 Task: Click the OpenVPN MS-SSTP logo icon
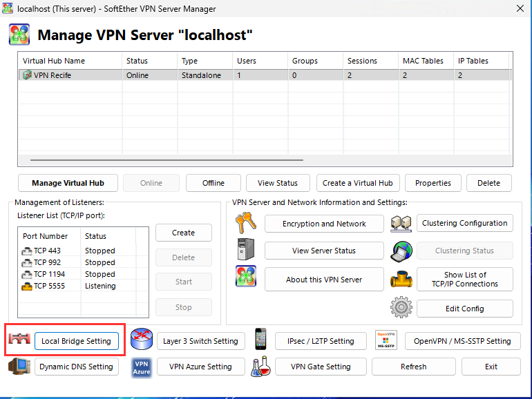(386, 340)
